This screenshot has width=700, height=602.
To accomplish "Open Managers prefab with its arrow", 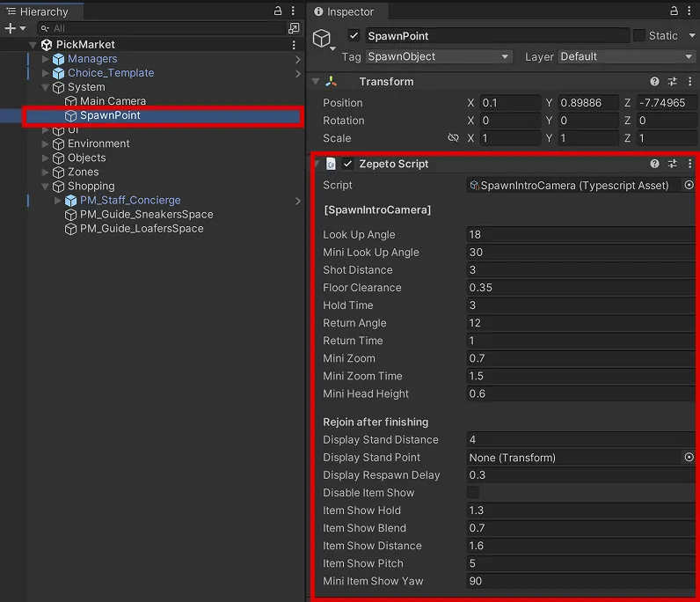I will click(298, 59).
